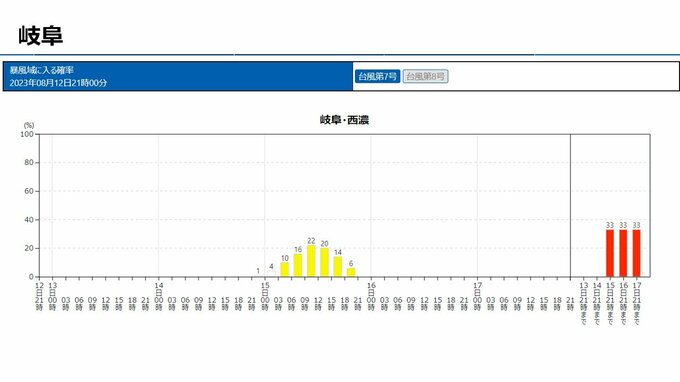Click the 16日00時 axis label
Screen dimensions: 680x382
tap(371, 297)
